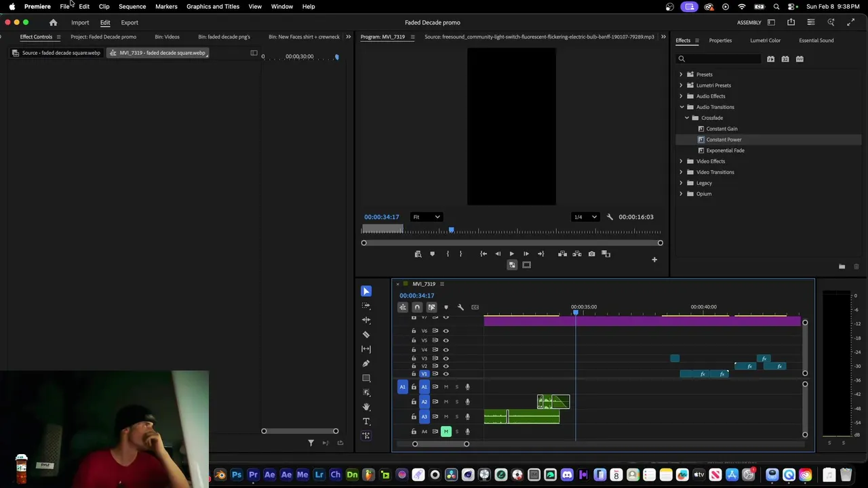The image size is (868, 488).
Task: Select the Razor tool
Action: coord(366,334)
